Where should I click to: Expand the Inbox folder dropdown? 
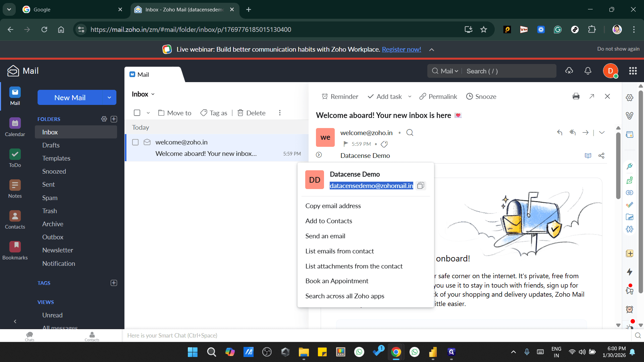(153, 94)
